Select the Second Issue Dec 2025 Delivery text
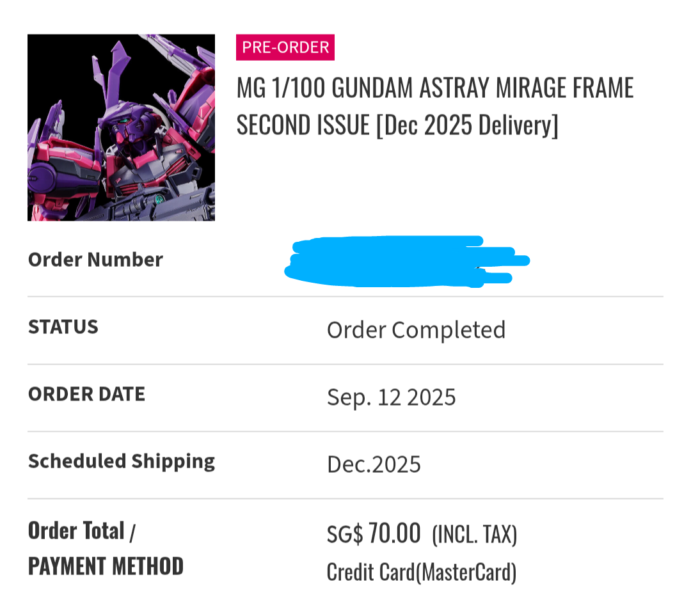 coord(397,125)
